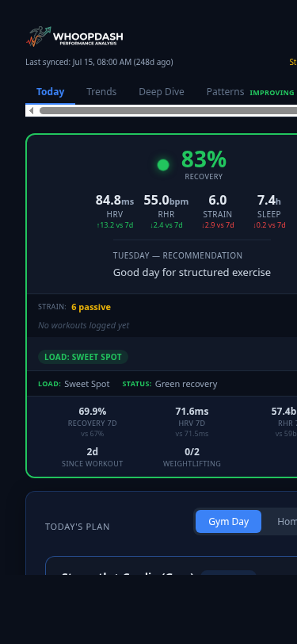This screenshot has width=297, height=644.
Task: Click the LOAD: SWEET SPOT badge
Action: (83, 357)
